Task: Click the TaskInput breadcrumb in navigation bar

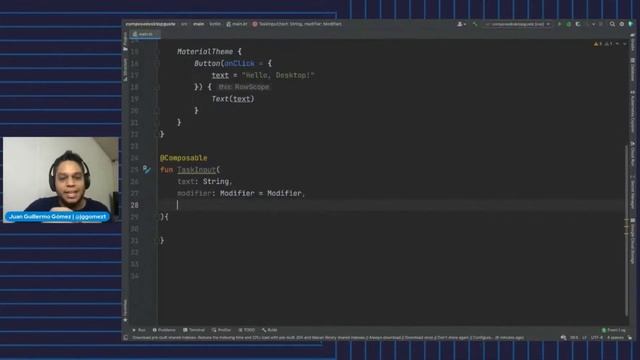Action: (x=297, y=24)
